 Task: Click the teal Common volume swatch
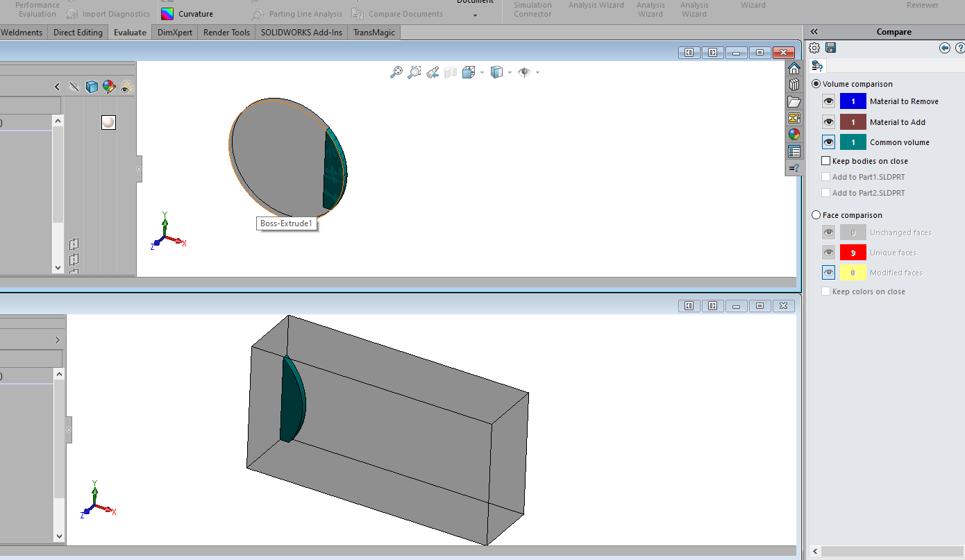point(853,142)
